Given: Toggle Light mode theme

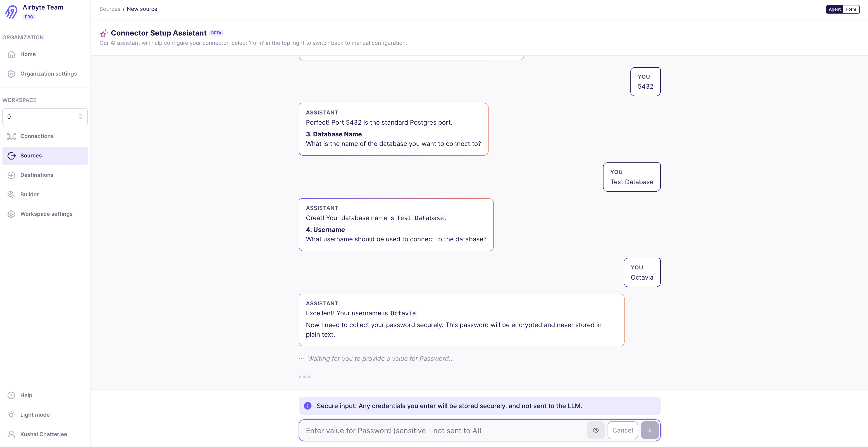Looking at the screenshot, I should point(35,415).
